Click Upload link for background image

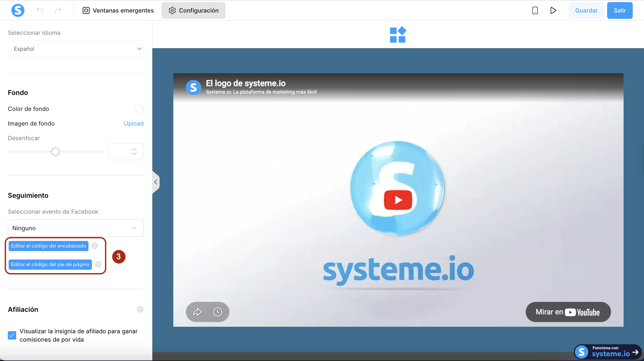coord(134,123)
